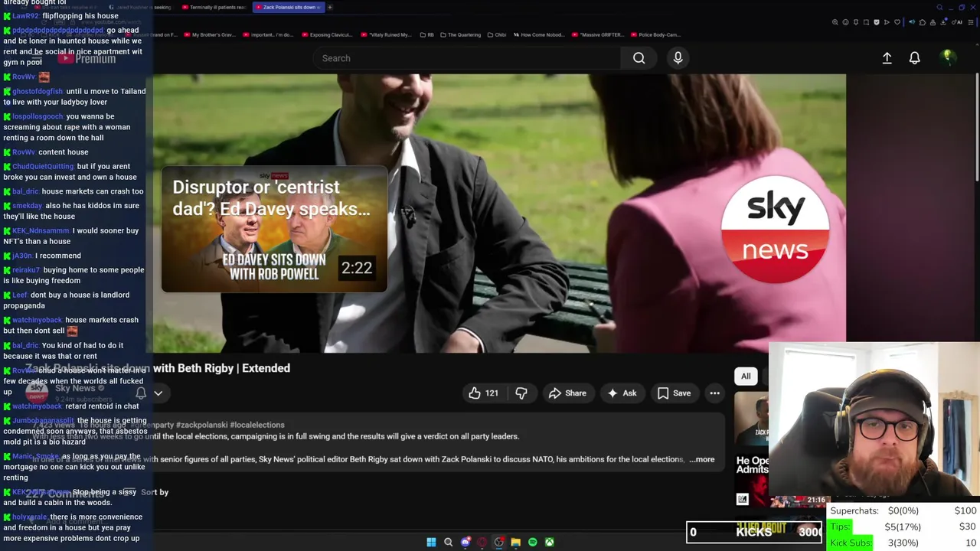Open the 'RB' bookmarks folder

pos(426,34)
